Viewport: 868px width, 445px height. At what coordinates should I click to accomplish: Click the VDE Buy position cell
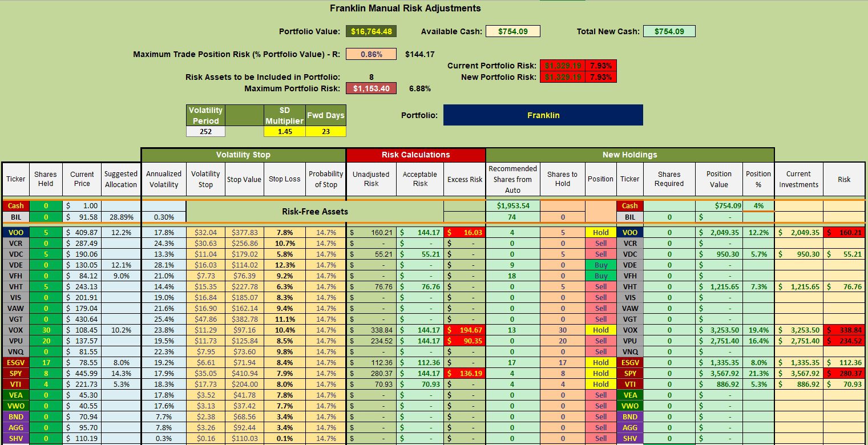click(601, 265)
